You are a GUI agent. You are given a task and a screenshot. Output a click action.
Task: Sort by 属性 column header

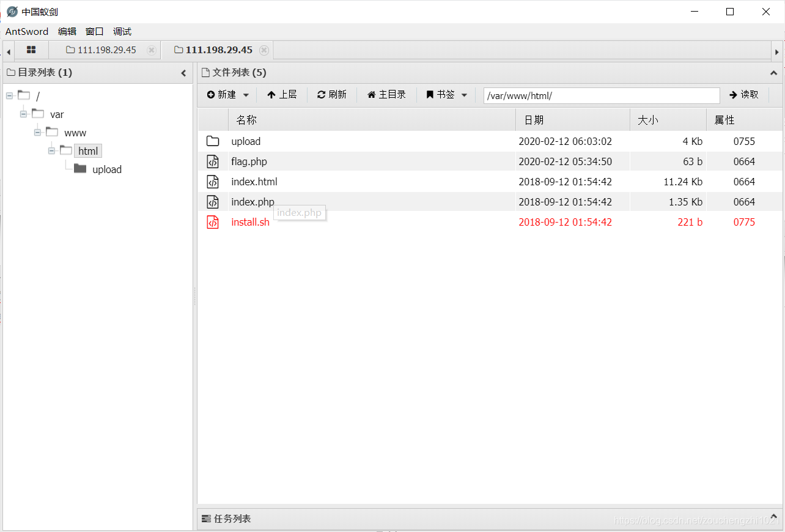744,120
